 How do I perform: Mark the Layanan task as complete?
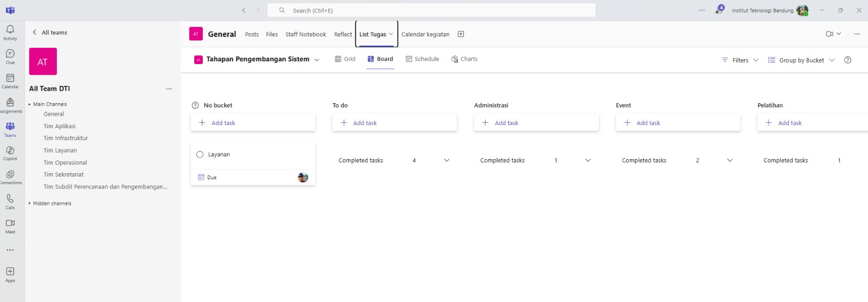coord(200,155)
